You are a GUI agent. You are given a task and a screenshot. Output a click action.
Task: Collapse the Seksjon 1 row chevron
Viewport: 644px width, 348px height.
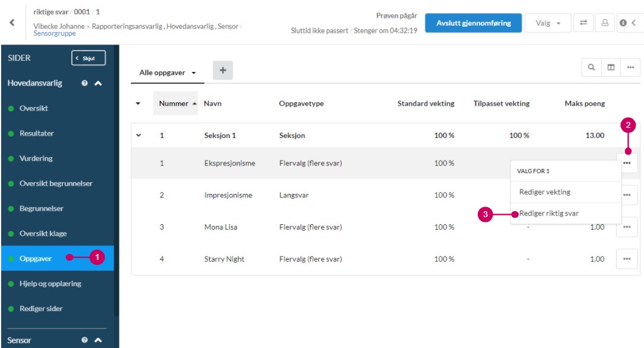pos(139,135)
